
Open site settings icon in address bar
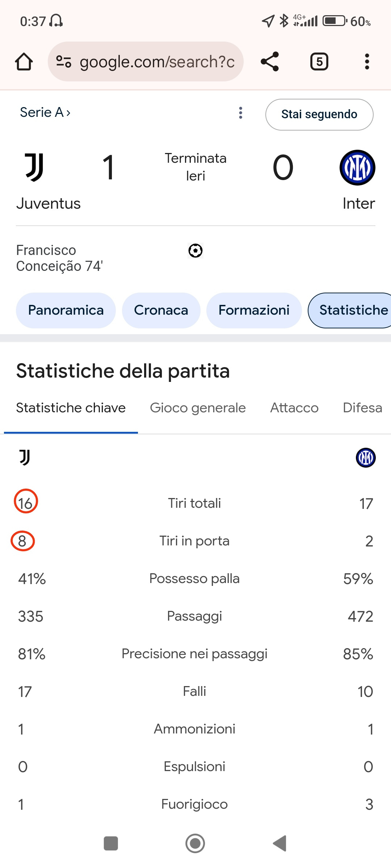[64, 61]
